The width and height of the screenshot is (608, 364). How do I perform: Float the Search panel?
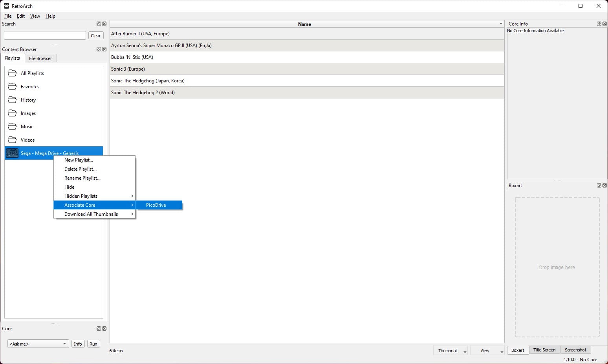[99, 24]
